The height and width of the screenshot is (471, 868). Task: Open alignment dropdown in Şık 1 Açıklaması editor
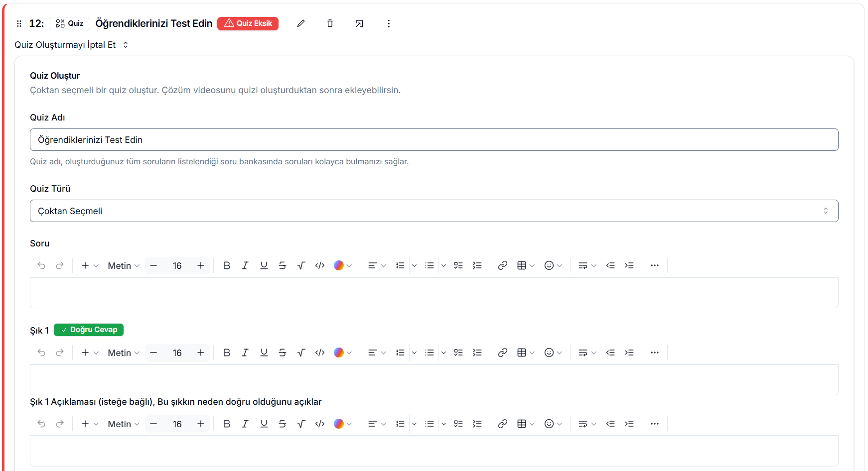pyautogui.click(x=377, y=424)
